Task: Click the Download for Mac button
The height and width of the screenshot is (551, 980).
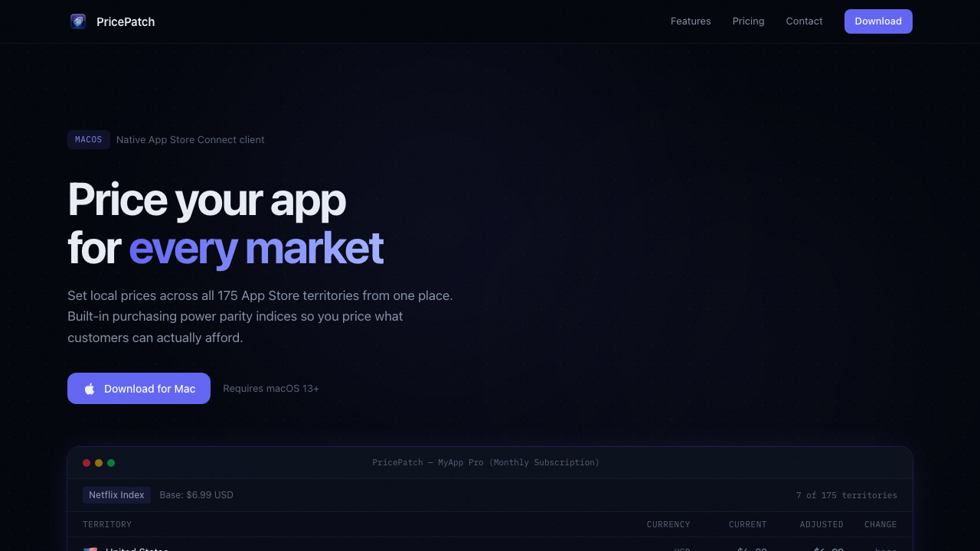Action: pyautogui.click(x=139, y=389)
